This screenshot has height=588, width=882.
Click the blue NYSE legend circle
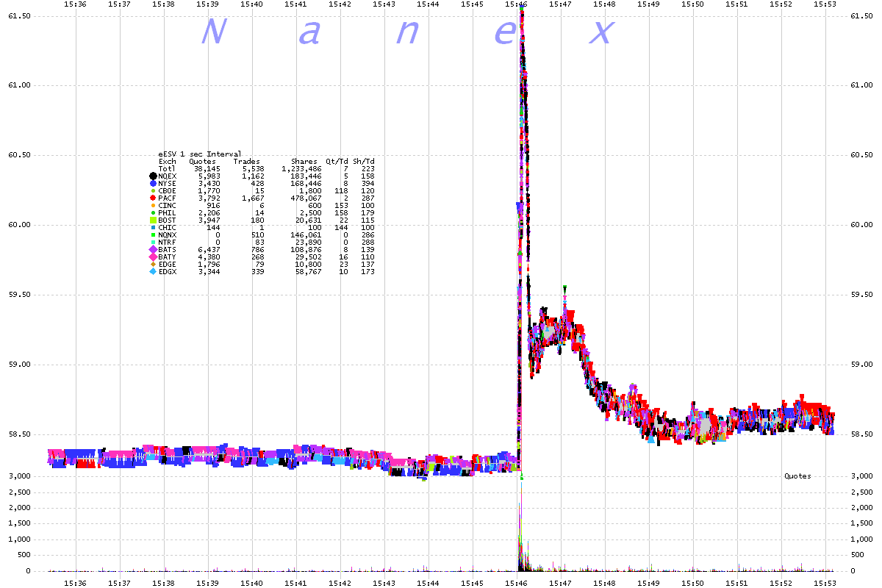(x=153, y=184)
